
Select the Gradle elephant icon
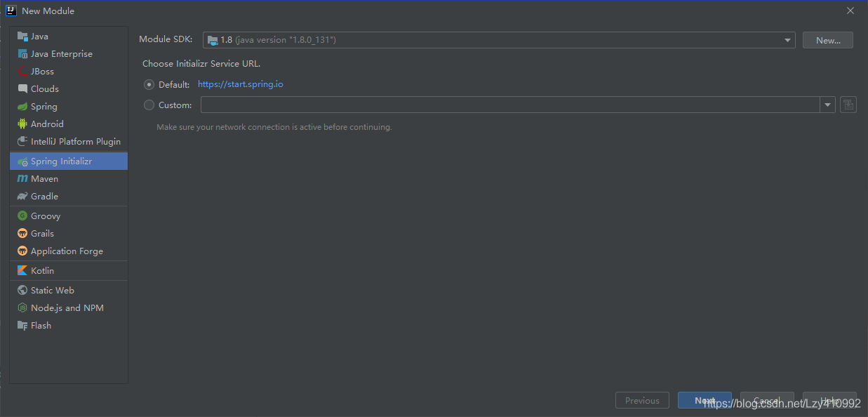(22, 197)
